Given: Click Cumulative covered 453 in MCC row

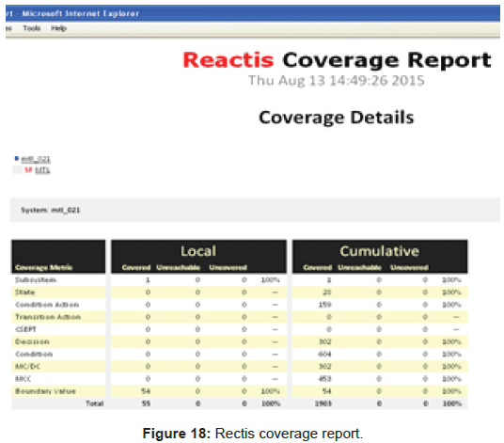Looking at the screenshot, I should [325, 379].
